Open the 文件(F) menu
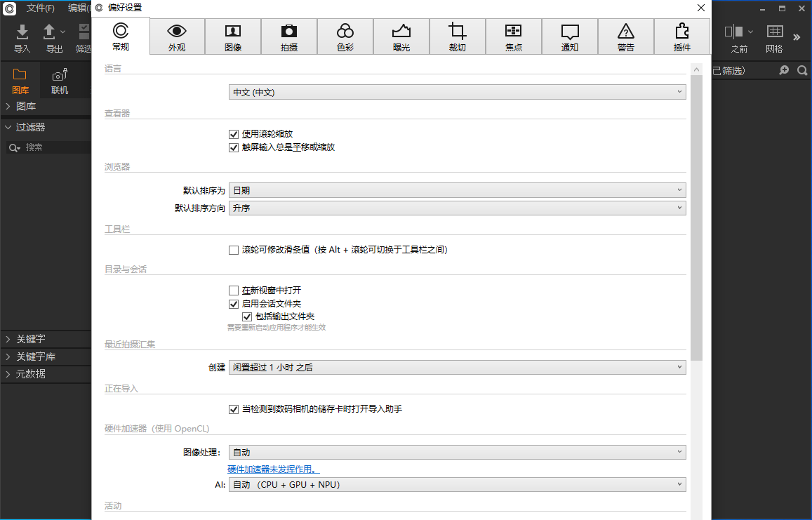 [x=39, y=8]
